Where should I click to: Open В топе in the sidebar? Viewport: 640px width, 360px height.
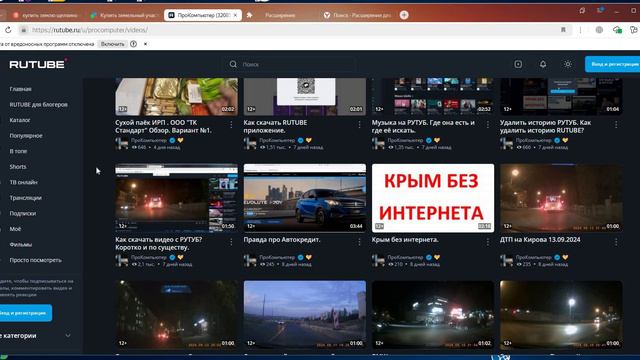18,151
